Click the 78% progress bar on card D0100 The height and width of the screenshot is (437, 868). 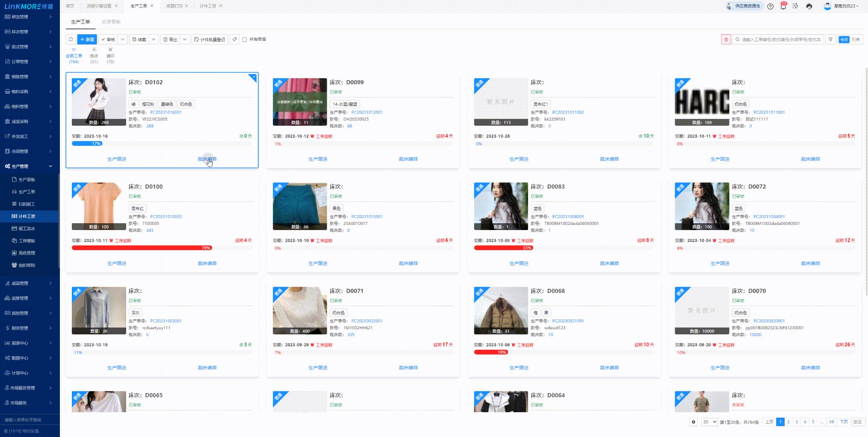pos(142,248)
